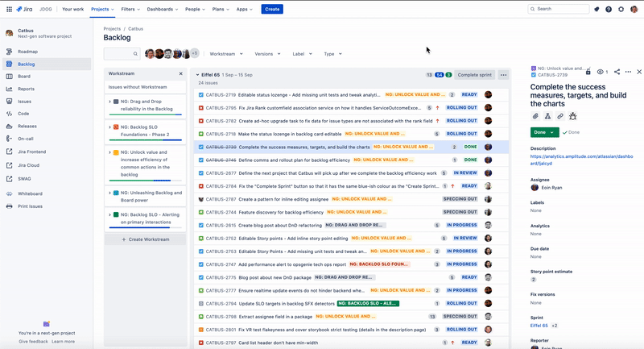Click the Give feedback link

pos(33,342)
